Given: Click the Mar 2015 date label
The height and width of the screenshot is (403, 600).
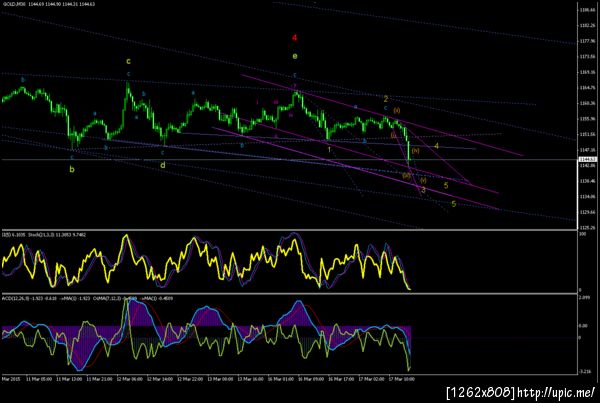Looking at the screenshot, I should [x=11, y=379].
